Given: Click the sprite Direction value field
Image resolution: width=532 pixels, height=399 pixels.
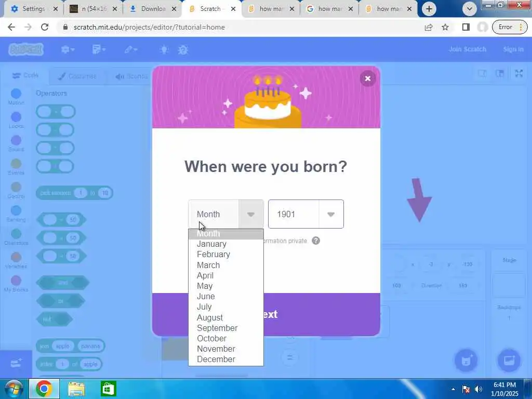Looking at the screenshot, I should point(463,286).
